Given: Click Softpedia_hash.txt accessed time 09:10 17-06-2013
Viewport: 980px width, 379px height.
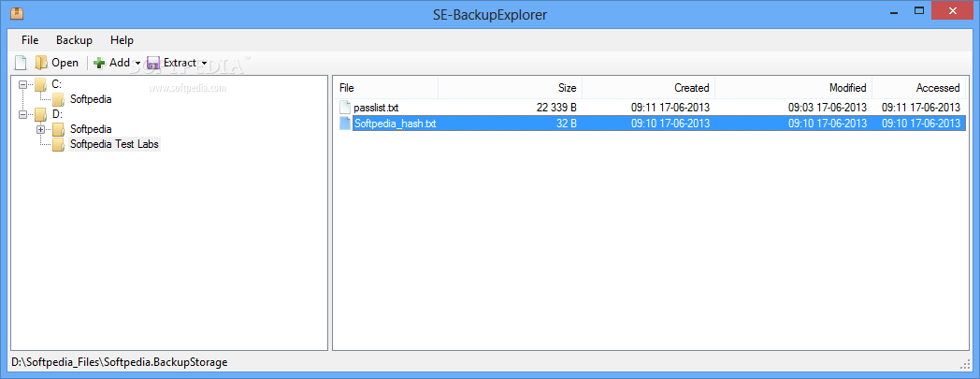Looking at the screenshot, I should (x=921, y=124).
